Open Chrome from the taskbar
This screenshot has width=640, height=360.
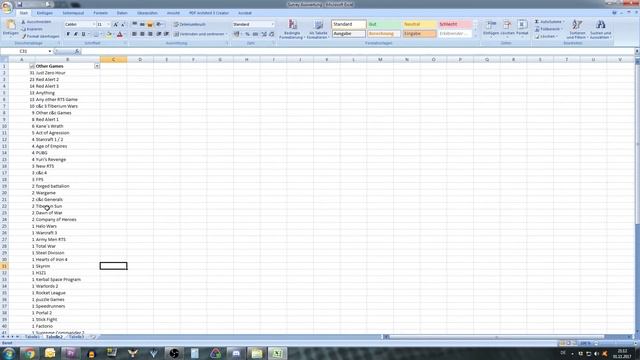click(x=29, y=353)
